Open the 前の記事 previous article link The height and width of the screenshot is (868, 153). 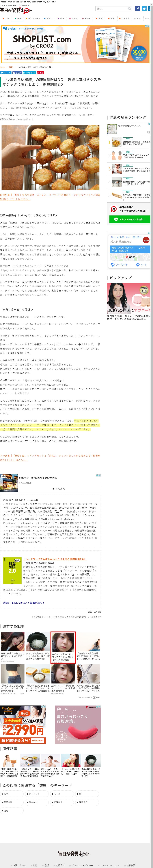coord(50,197)
